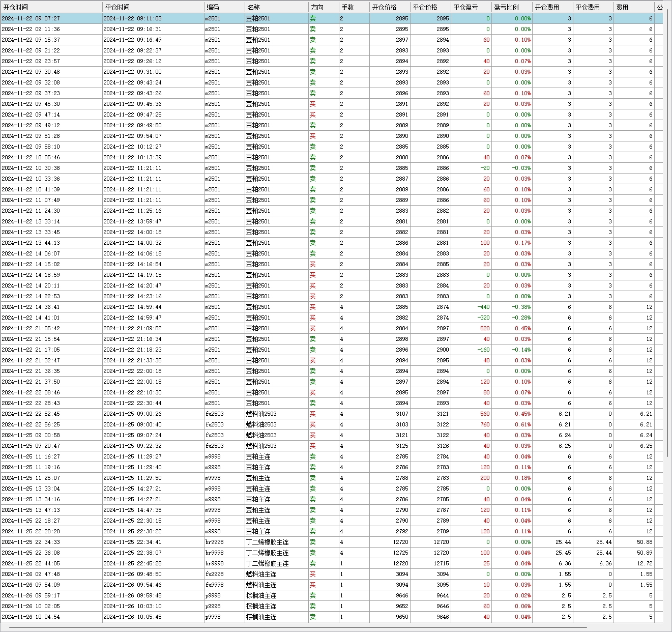Click the 平仓价格 column header
The image size is (672, 632).
pos(430,7)
